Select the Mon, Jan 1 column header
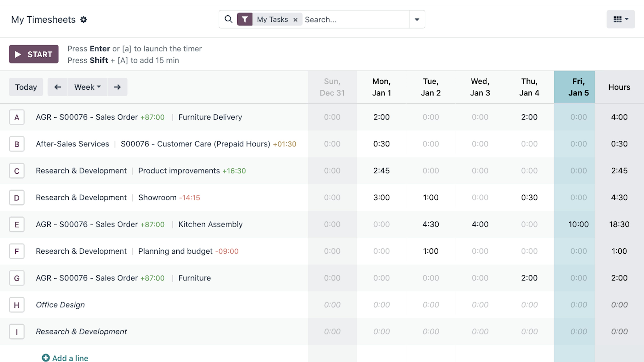This screenshot has width=644, height=362. (382, 87)
